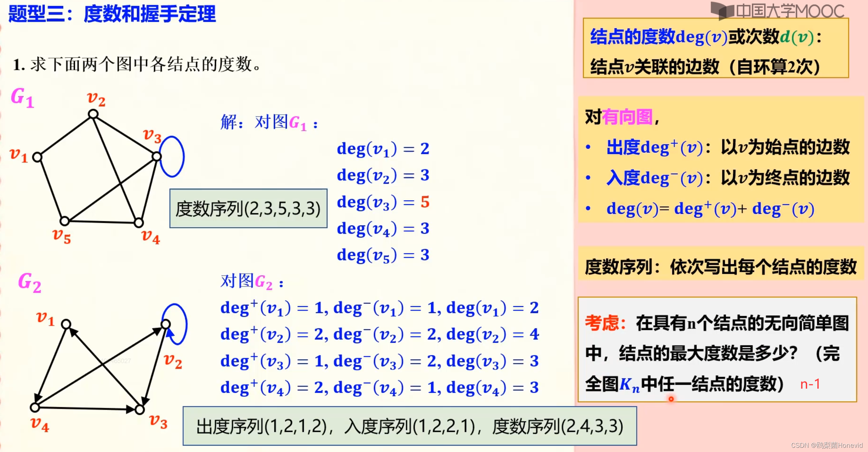Click vertex v1 node in graph G1
This screenshot has width=868, height=452.
click(37, 157)
